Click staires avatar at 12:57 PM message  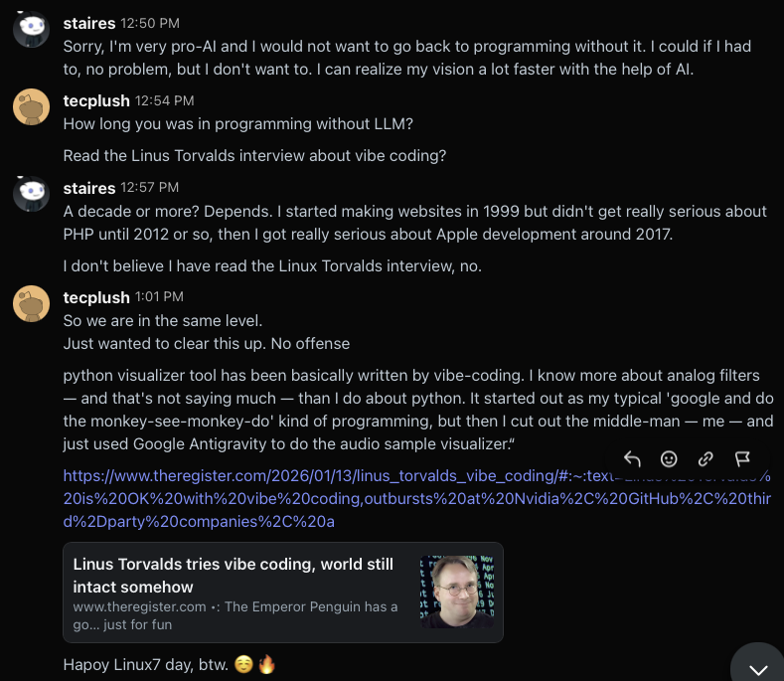[x=31, y=193]
